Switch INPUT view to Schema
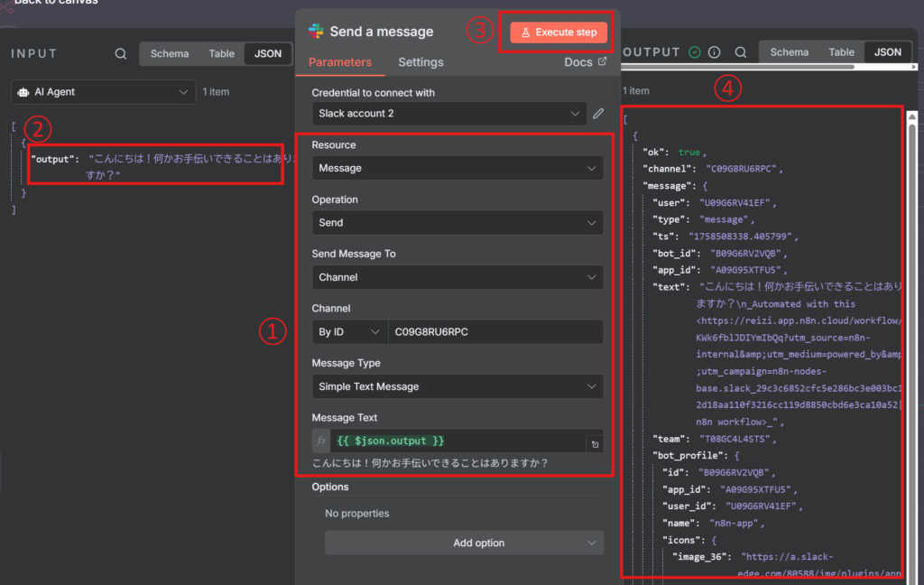Screen dimensions: 924x585 (x=170, y=53)
